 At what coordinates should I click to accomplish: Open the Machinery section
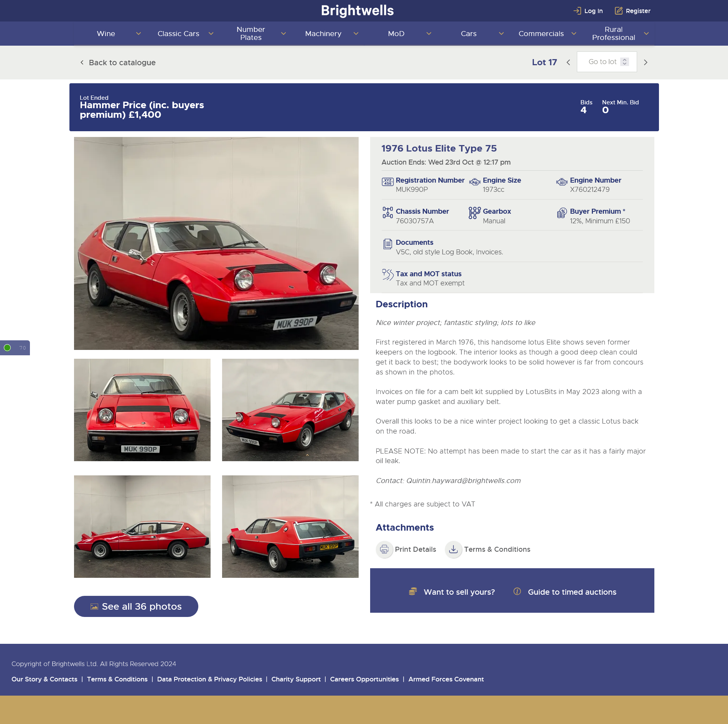pos(323,34)
